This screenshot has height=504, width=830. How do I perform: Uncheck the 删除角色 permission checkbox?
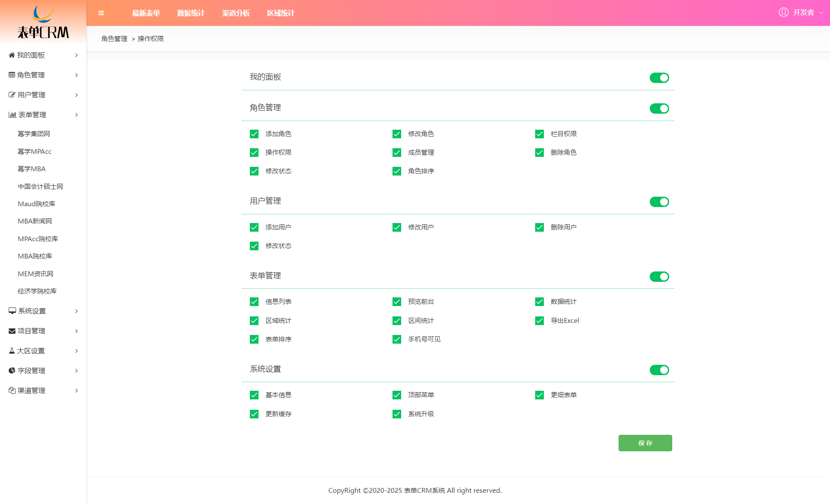click(539, 153)
